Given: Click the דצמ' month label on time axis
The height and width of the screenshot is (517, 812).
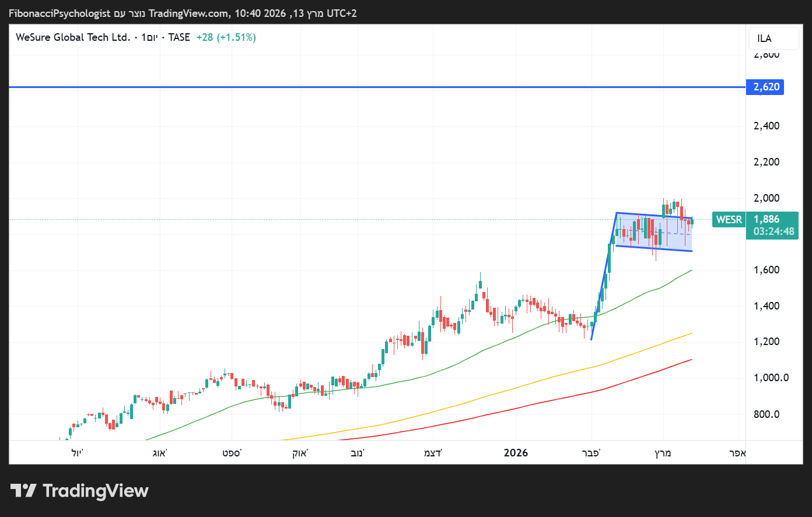Looking at the screenshot, I should (x=433, y=453).
